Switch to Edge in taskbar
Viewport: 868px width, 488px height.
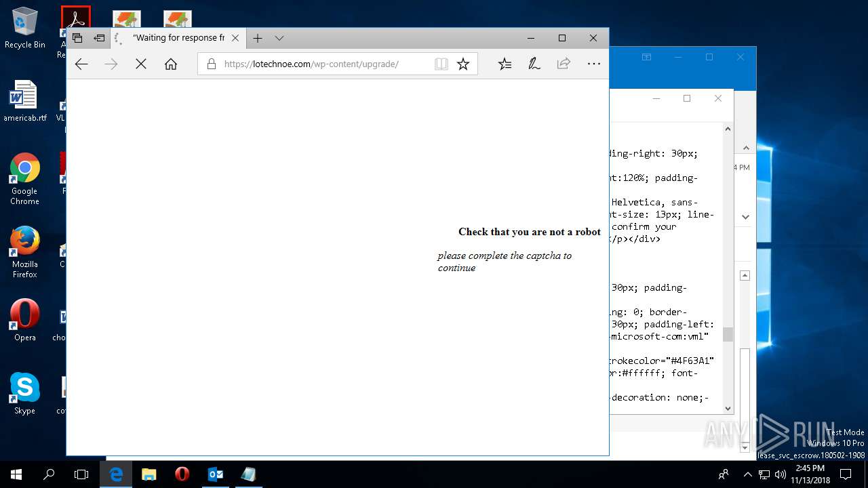[x=117, y=474]
